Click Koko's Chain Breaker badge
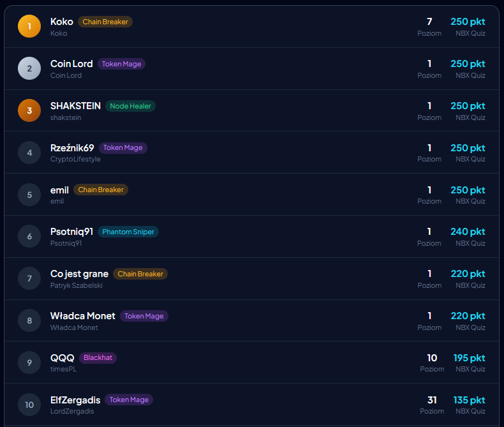 click(x=105, y=22)
